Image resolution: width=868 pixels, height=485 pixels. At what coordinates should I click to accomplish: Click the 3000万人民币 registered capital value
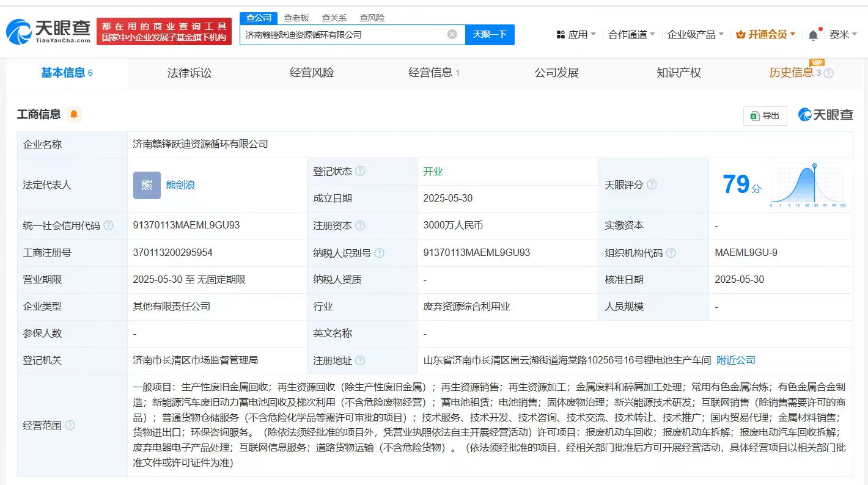(x=453, y=225)
